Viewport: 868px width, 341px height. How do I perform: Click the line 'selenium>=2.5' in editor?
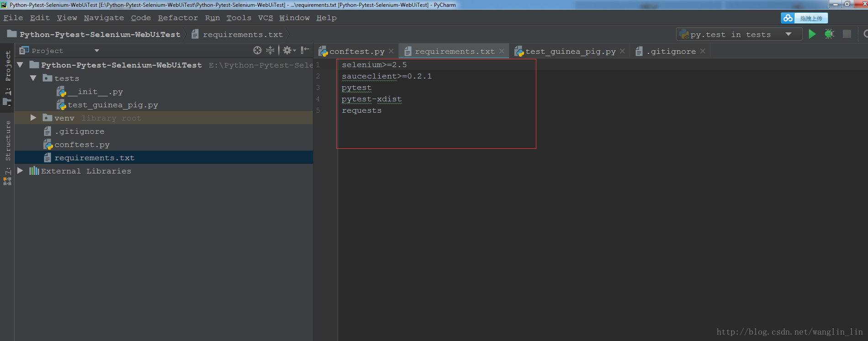[x=374, y=65]
